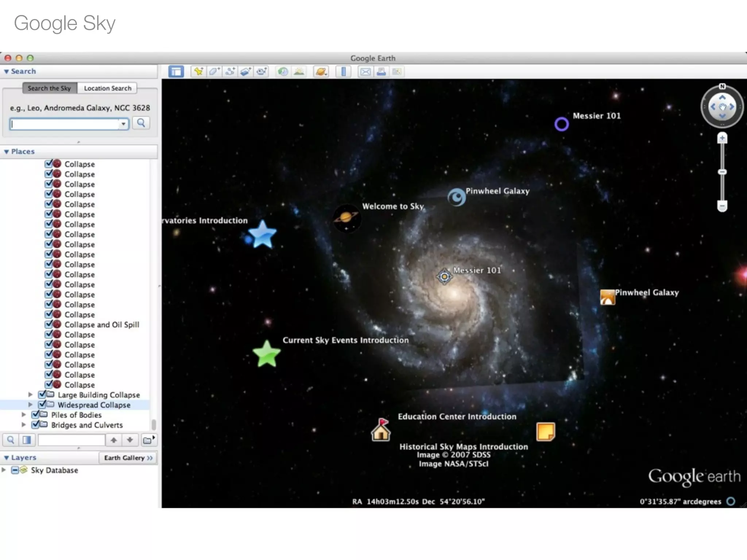Screen dimensions: 747x560
Task: Expand the Piles of Bodies folder
Action: 24,415
